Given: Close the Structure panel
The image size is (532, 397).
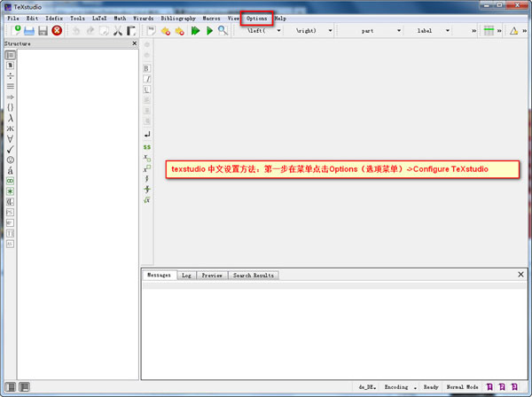Looking at the screenshot, I should pyautogui.click(x=135, y=43).
